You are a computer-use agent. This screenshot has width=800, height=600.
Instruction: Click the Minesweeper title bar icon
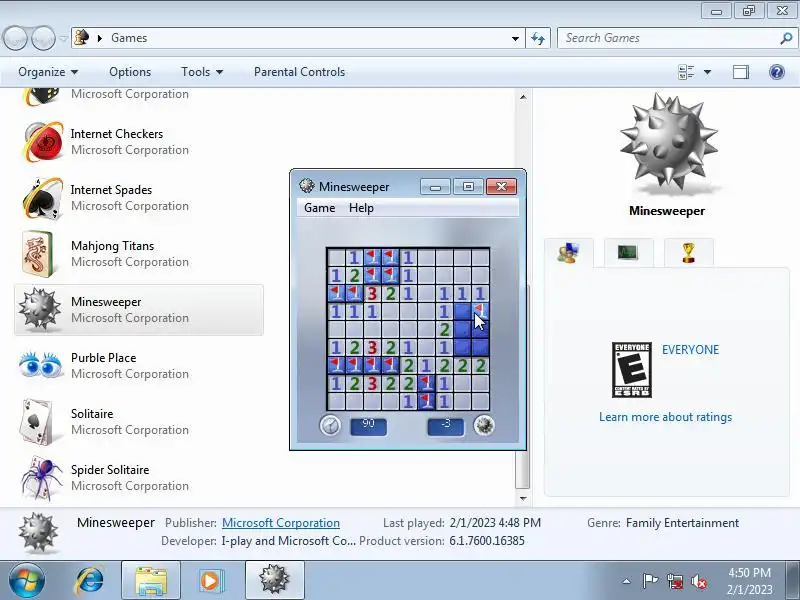point(307,186)
